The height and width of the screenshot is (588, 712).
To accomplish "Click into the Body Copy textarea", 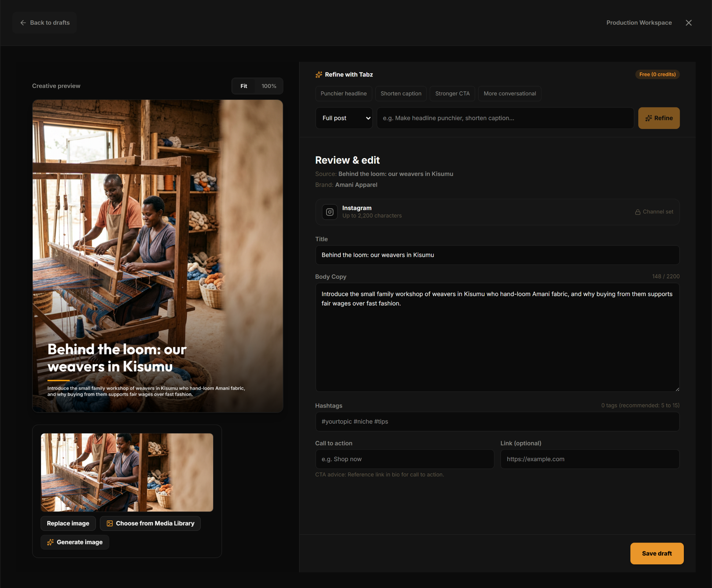I will tap(497, 337).
